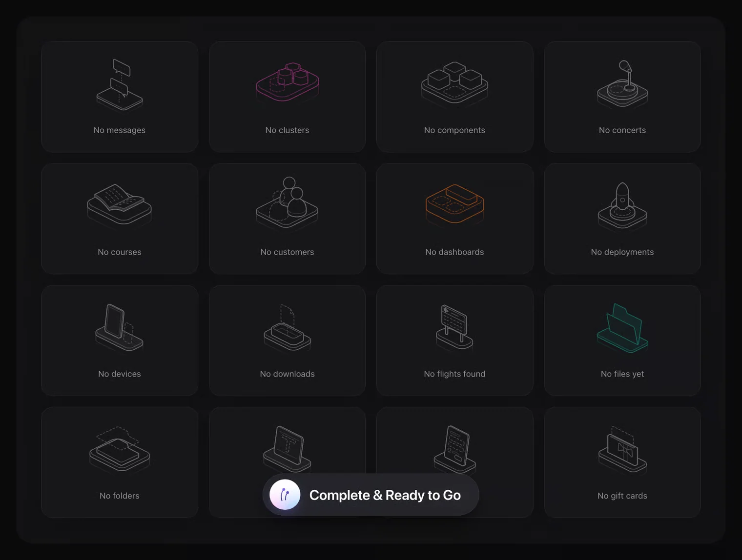742x560 pixels.
Task: Click the round gradient logo in the banner
Action: (x=285, y=495)
